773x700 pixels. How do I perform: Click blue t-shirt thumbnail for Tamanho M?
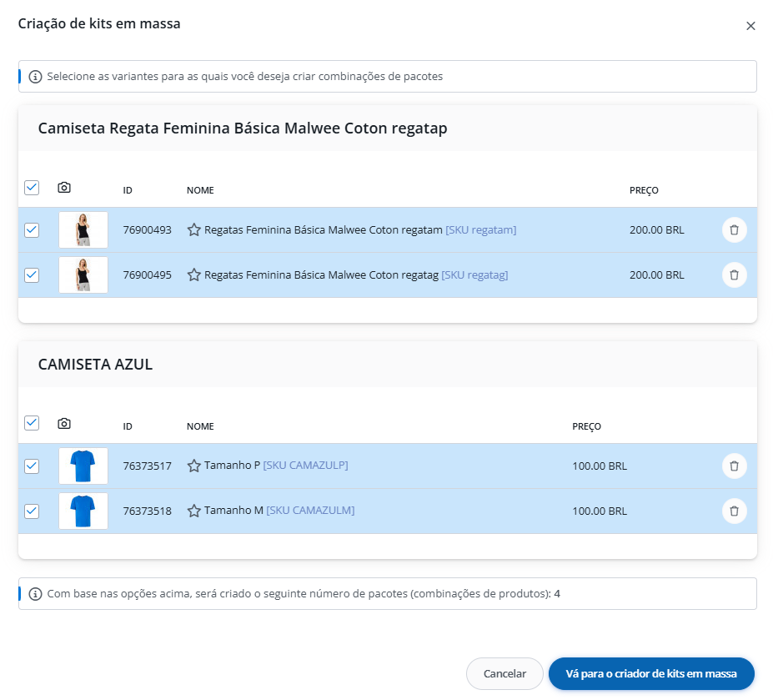click(83, 511)
